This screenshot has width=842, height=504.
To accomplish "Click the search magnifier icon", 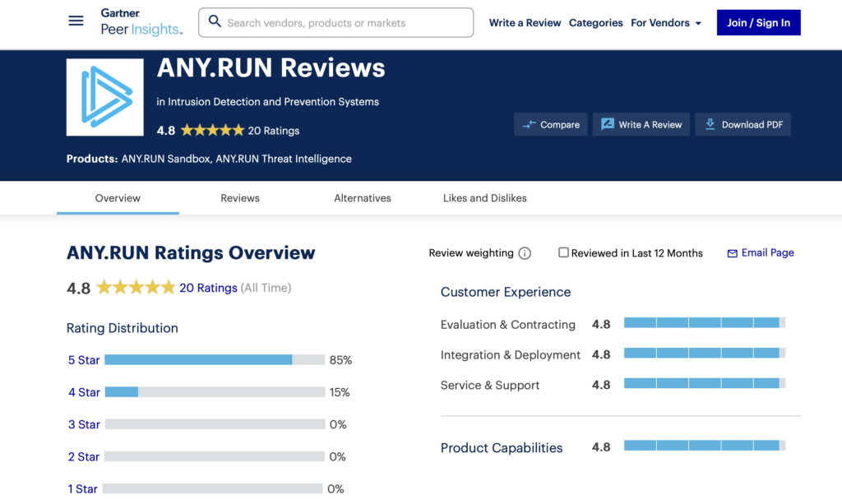I will point(215,22).
